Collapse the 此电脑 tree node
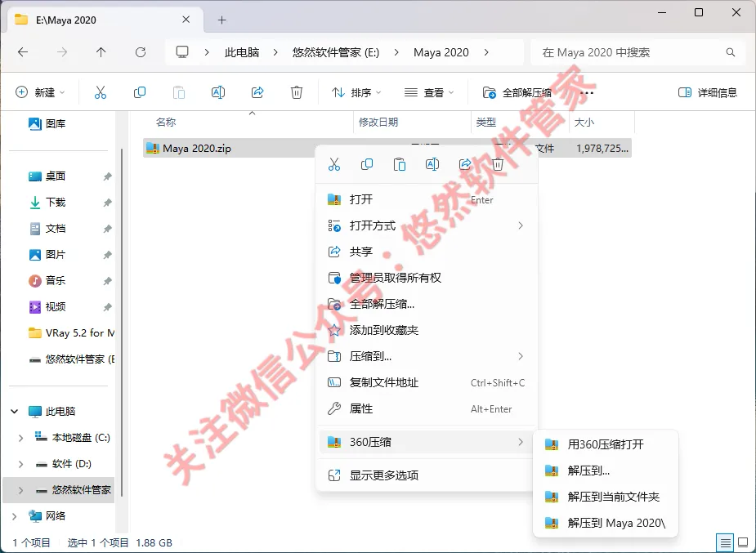 (x=15, y=412)
